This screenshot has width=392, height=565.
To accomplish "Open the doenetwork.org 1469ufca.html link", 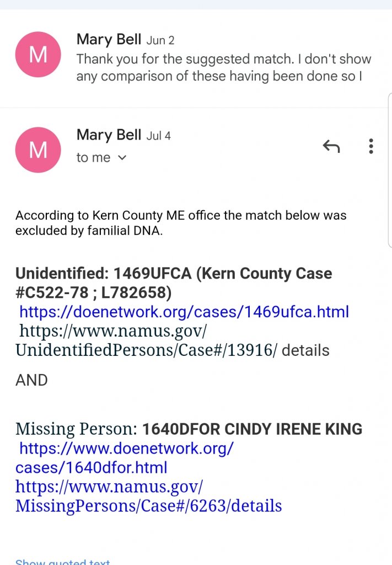I will pos(184,312).
